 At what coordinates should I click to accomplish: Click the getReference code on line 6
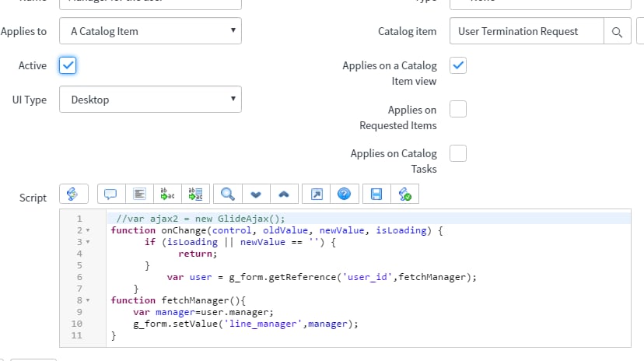coord(321,277)
